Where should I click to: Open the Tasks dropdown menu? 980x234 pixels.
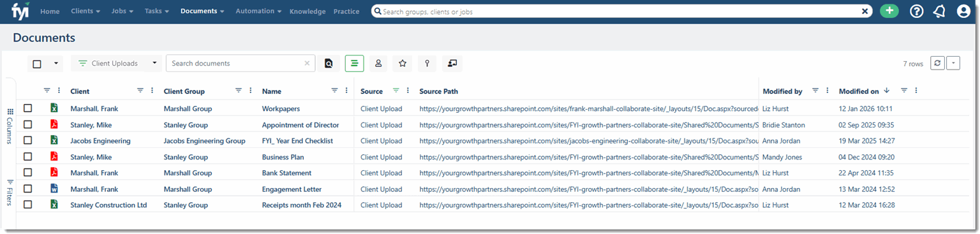pyautogui.click(x=158, y=11)
